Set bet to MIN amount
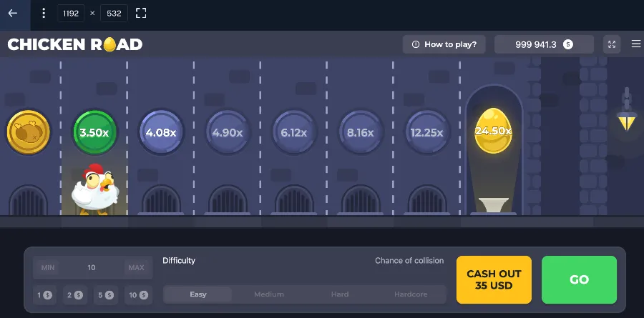This screenshot has height=318, width=644. 48,268
